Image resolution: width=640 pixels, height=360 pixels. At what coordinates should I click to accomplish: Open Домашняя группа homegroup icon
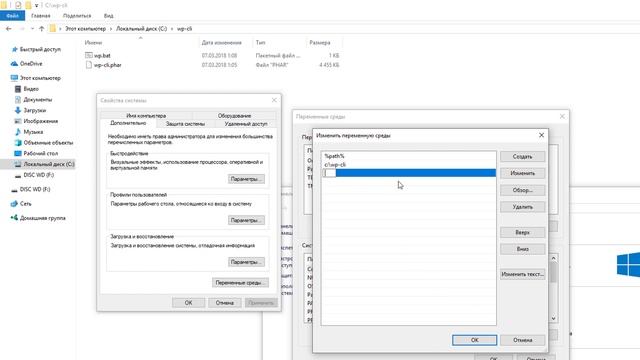14,218
